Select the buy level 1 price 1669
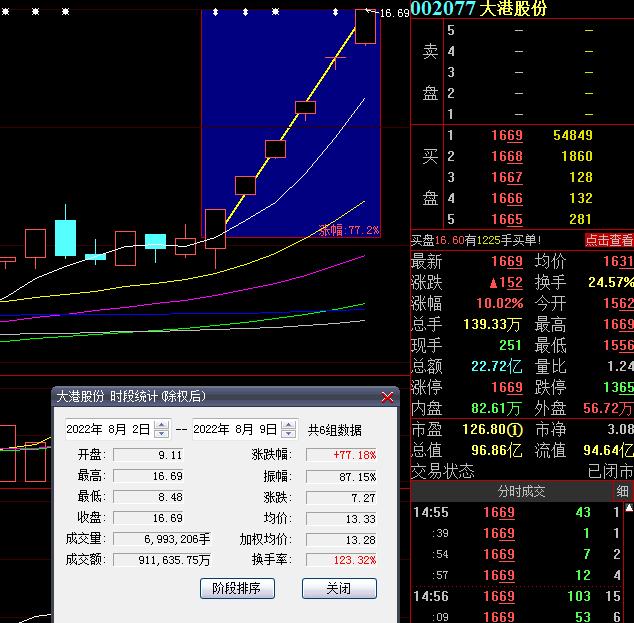Screen dimensions: 634x623 point(506,135)
